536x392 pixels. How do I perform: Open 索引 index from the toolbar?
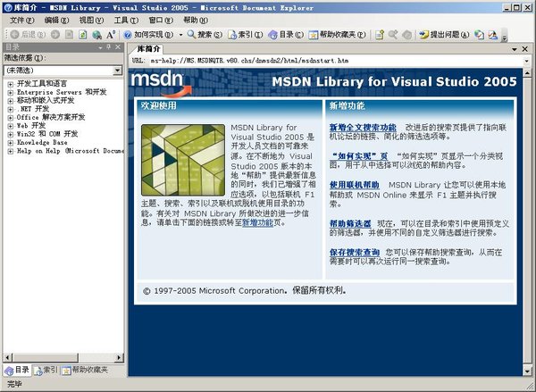246,35
